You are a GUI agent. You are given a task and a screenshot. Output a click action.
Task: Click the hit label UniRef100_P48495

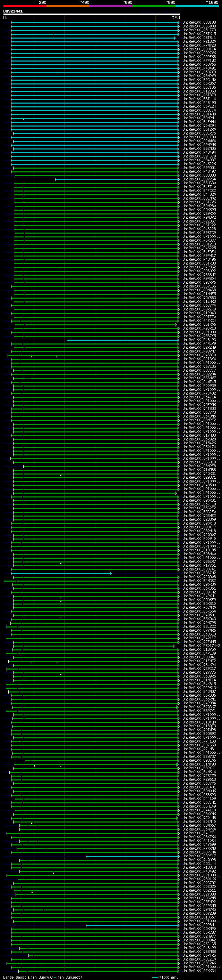click(199, 103)
